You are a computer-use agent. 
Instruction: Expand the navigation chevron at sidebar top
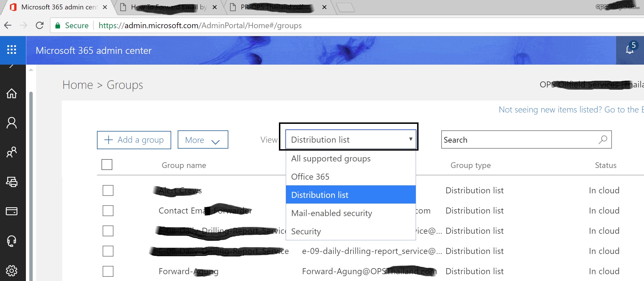point(11,66)
